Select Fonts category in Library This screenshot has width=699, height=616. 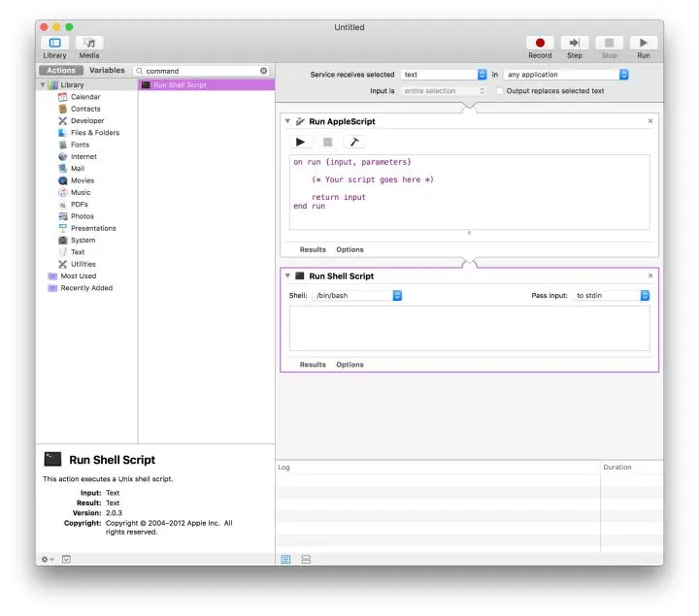80,145
